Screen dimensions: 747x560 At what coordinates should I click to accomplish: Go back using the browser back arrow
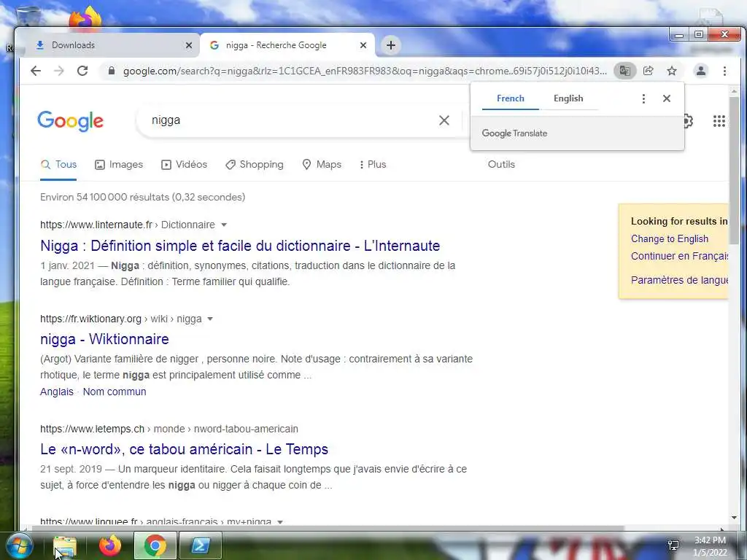(36, 71)
